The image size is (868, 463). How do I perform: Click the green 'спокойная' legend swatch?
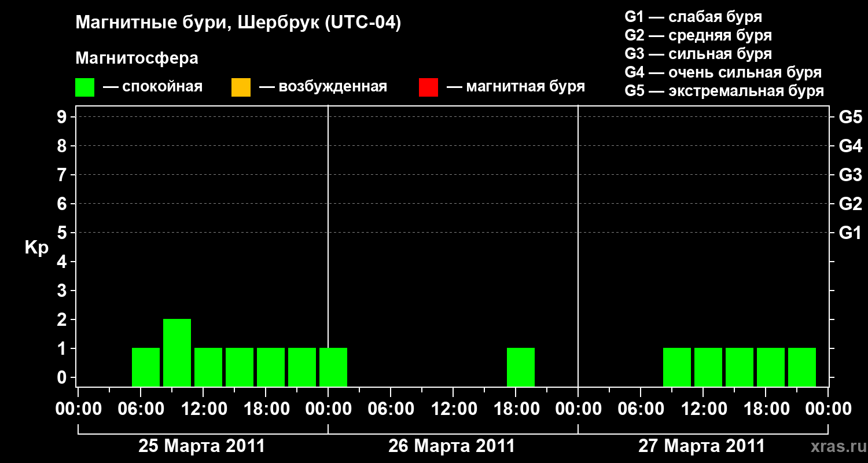84,87
